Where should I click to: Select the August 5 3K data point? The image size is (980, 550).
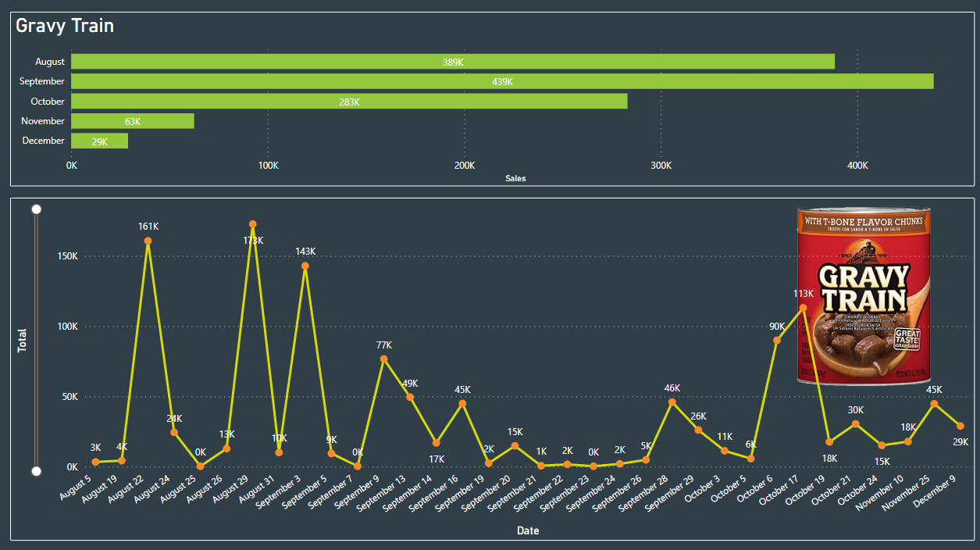(x=95, y=462)
